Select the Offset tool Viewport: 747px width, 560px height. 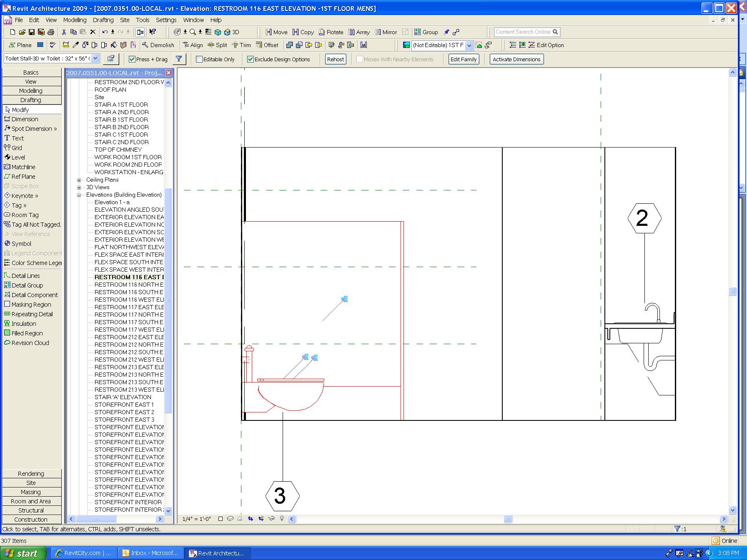pyautogui.click(x=267, y=45)
